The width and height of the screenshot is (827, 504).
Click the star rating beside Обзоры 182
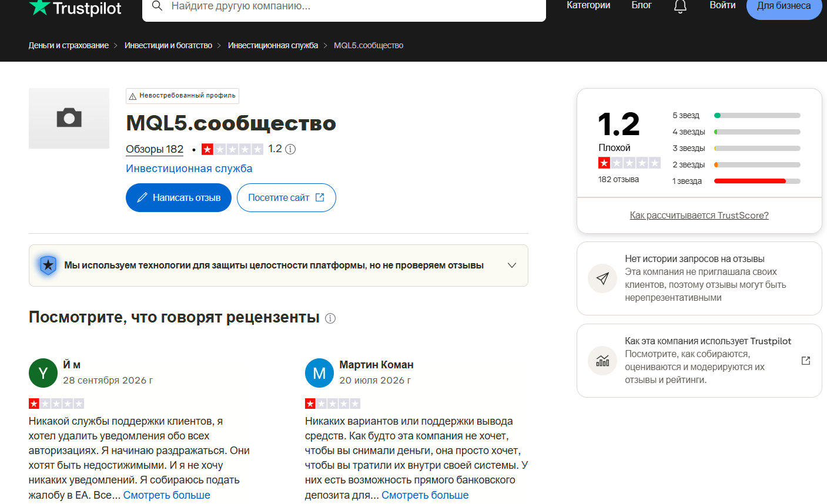click(x=232, y=149)
